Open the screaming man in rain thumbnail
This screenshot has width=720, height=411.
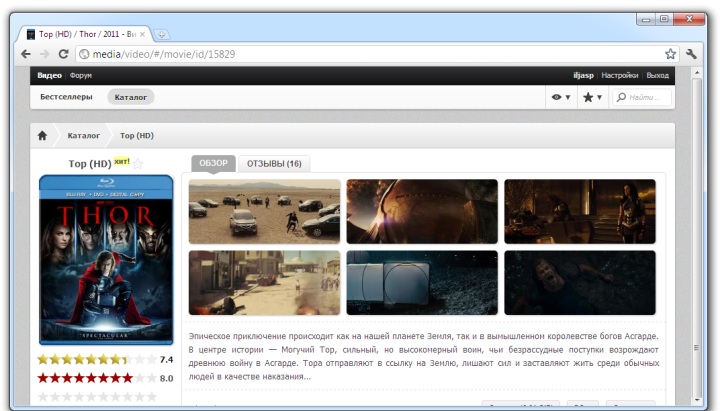[x=580, y=283]
